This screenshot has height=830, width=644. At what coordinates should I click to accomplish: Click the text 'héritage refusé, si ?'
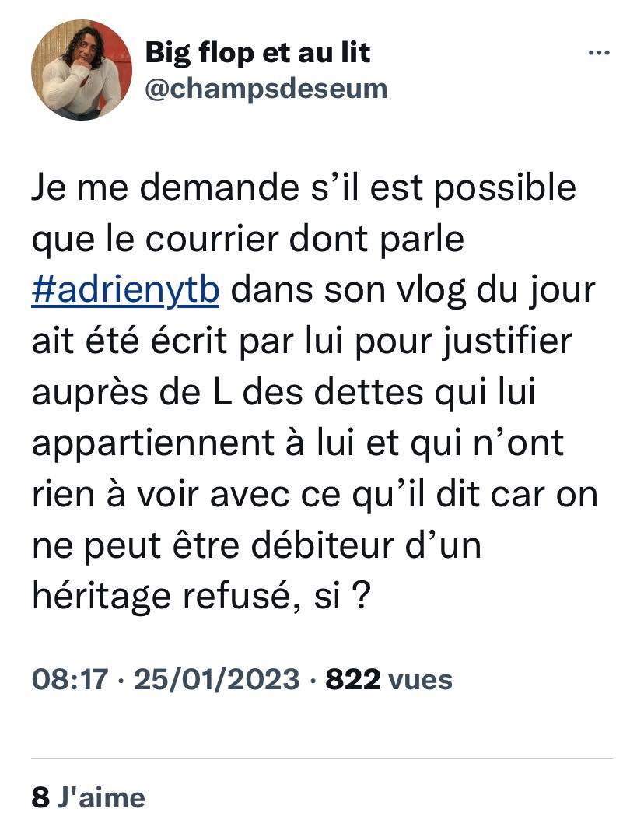click(x=201, y=595)
